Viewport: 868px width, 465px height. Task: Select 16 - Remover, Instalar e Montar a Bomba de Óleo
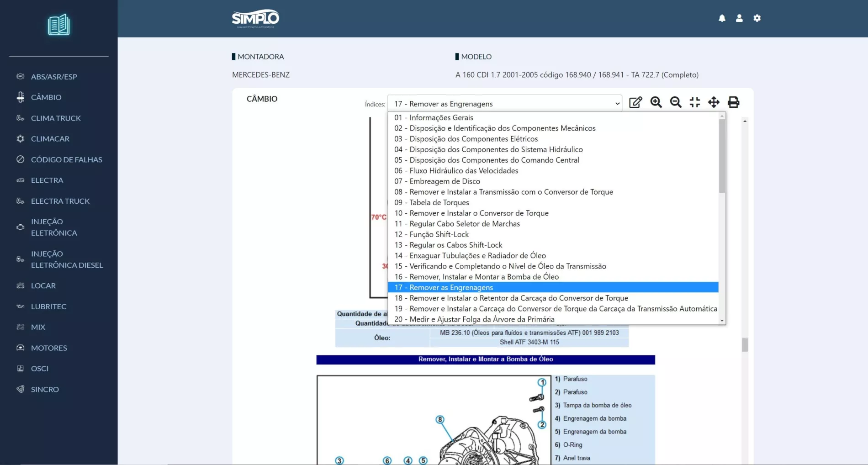point(553,277)
